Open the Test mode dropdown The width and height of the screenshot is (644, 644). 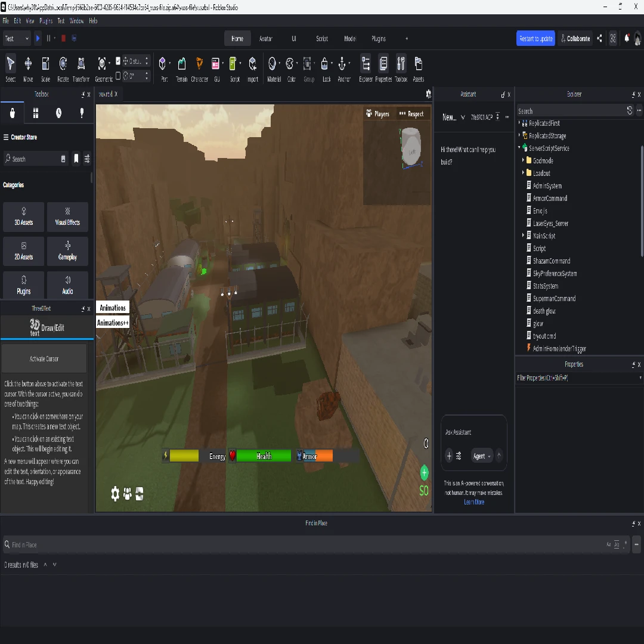click(17, 38)
